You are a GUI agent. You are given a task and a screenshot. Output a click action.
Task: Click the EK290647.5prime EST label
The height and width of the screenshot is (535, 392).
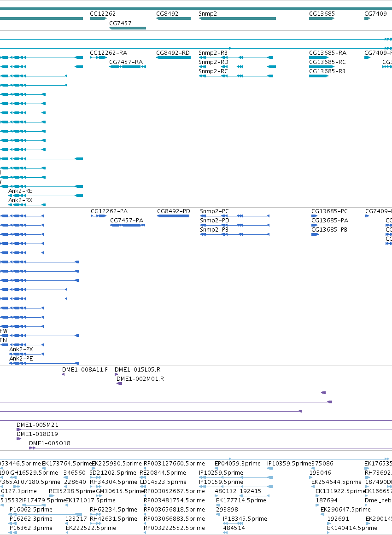(345, 510)
